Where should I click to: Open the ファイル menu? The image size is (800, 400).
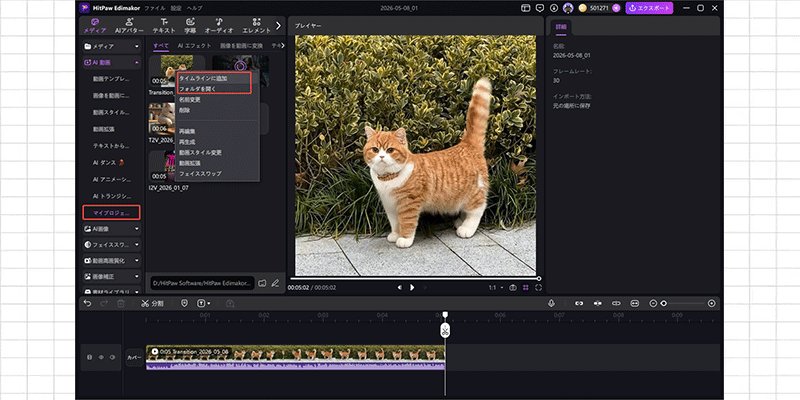155,8
